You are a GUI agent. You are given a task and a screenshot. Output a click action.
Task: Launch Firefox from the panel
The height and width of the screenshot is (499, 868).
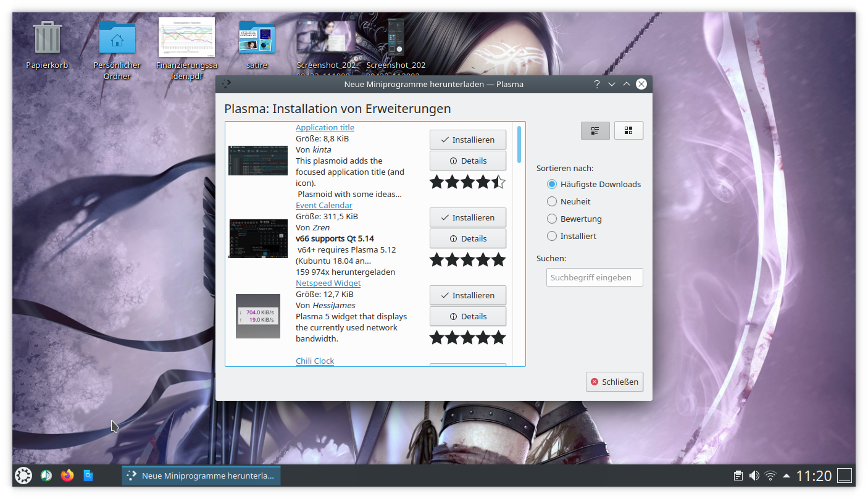tap(67, 476)
